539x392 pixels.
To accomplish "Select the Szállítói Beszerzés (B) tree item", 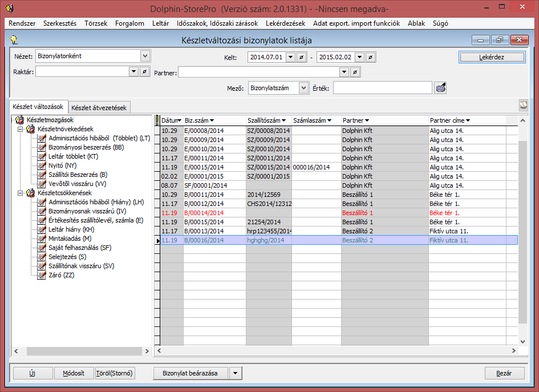I will click(x=78, y=175).
